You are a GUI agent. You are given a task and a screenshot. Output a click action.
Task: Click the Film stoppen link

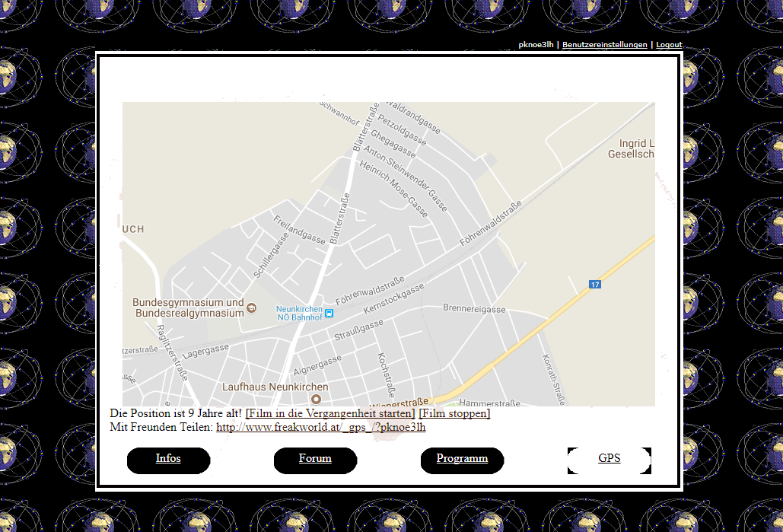pos(454,413)
